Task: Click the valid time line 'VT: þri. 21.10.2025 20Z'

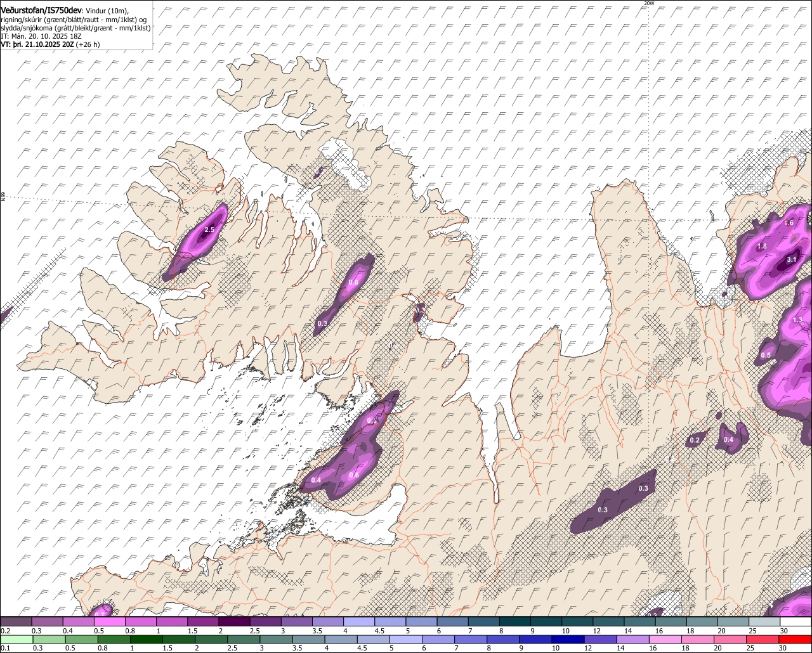Action: pos(37,44)
